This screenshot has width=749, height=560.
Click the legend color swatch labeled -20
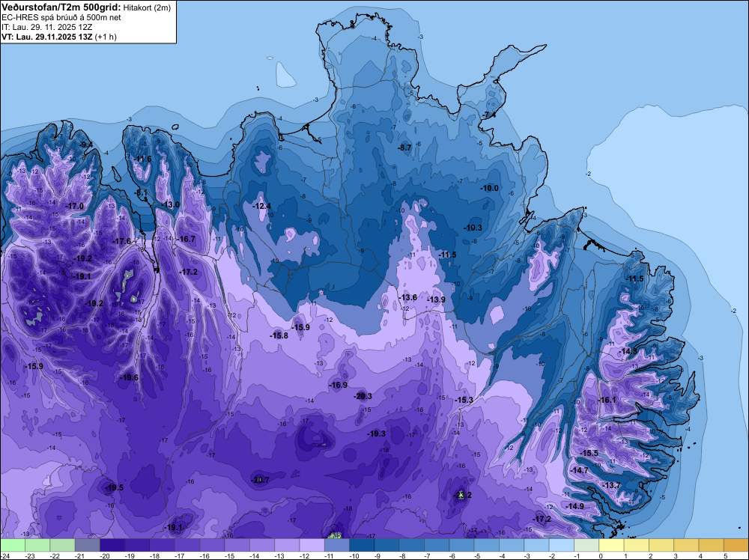pos(112,545)
